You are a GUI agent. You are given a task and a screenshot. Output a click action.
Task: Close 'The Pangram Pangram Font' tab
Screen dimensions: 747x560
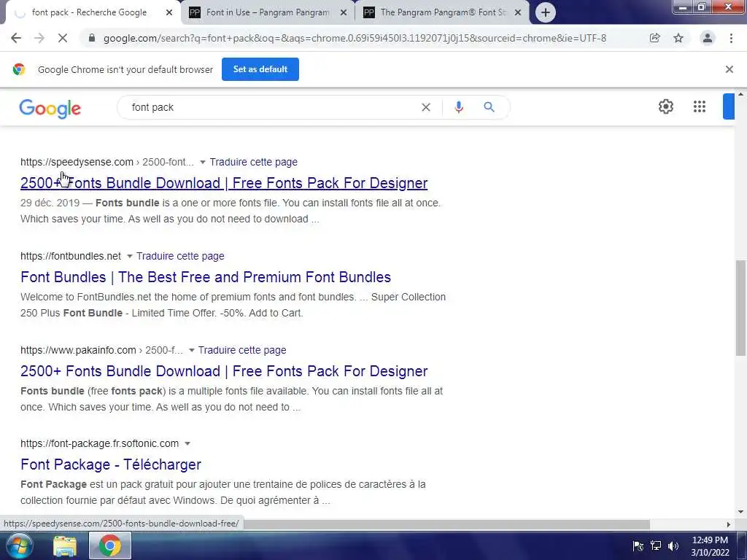518,13
